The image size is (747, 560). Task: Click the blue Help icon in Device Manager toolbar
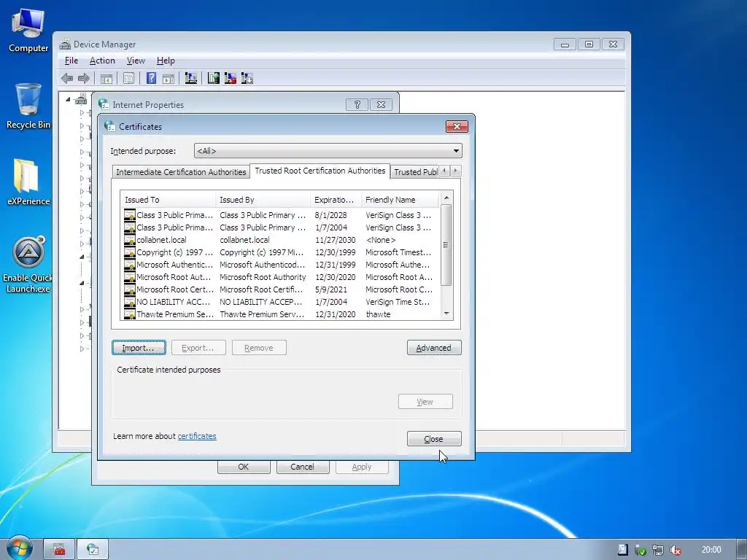tap(151, 78)
